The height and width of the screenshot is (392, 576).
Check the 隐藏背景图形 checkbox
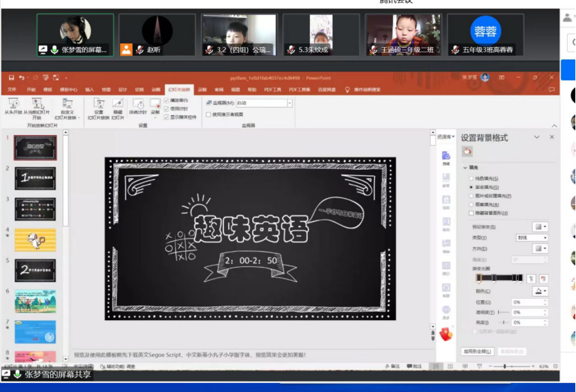point(472,213)
